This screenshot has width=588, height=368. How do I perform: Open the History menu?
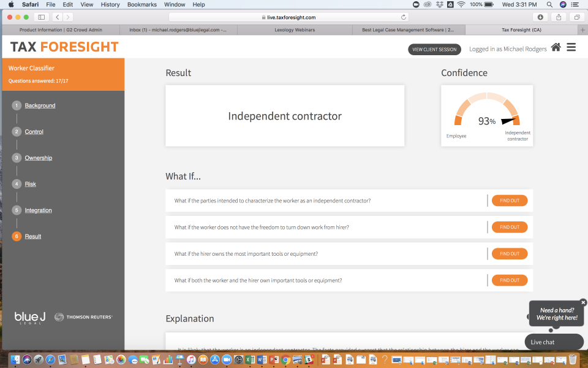(x=110, y=4)
